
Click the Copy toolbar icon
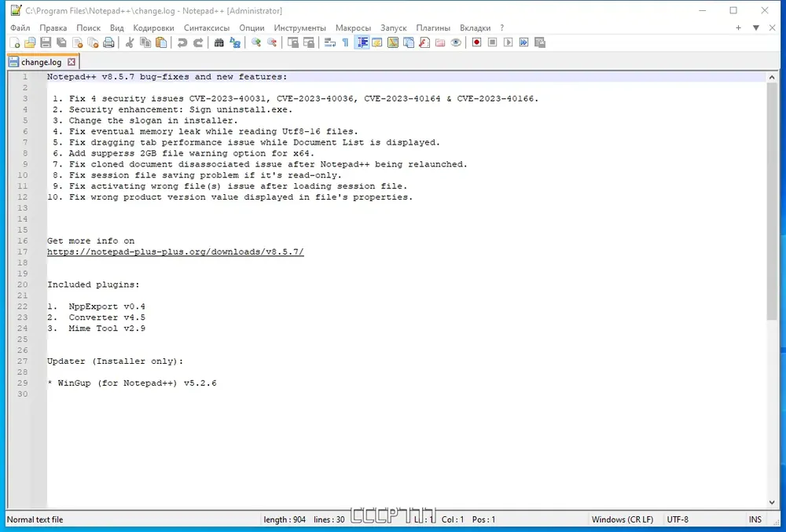point(145,42)
